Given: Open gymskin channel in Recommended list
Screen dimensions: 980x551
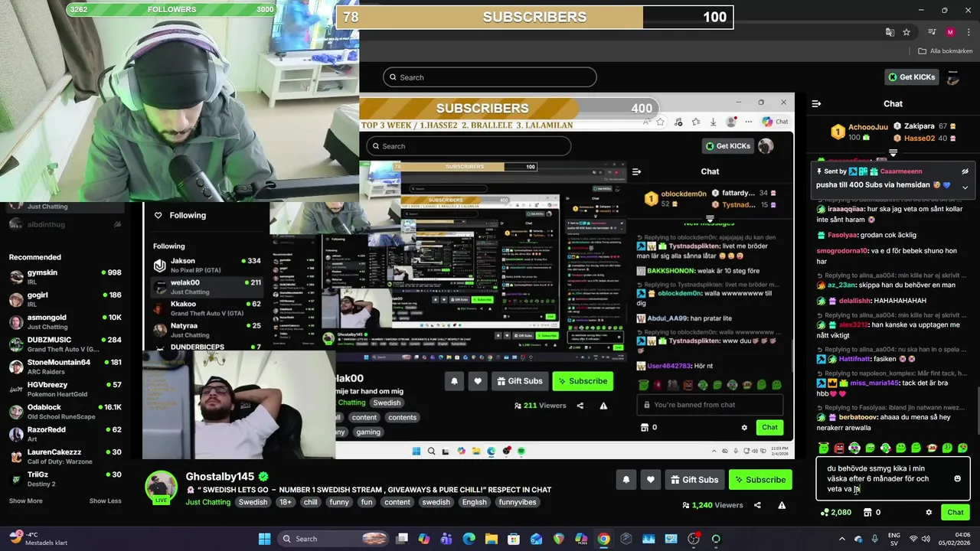Looking at the screenshot, I should 65,277.
